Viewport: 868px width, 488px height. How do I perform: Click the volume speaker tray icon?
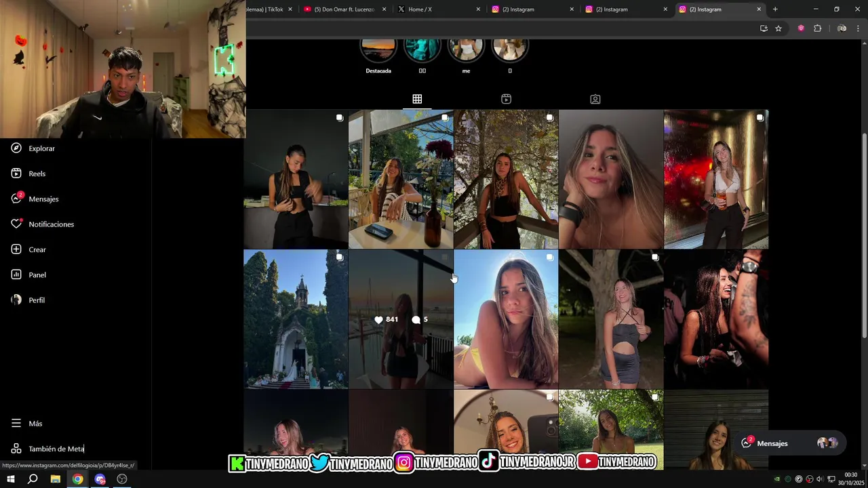(x=820, y=479)
